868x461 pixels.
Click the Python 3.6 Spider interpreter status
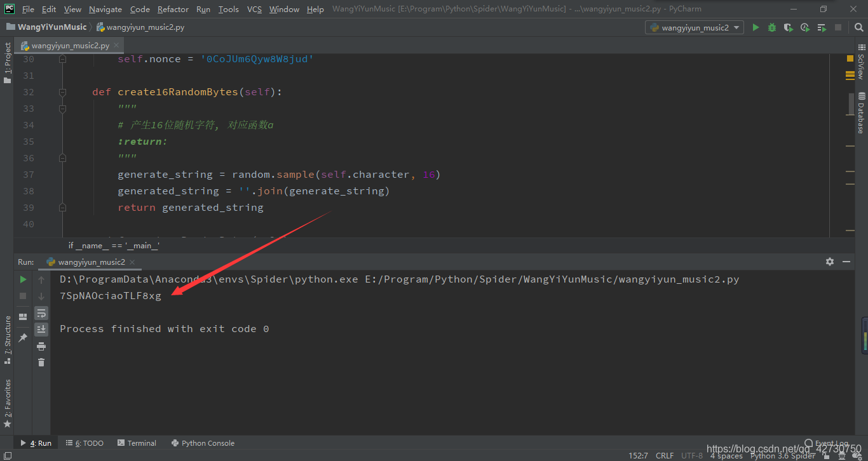coord(782,455)
